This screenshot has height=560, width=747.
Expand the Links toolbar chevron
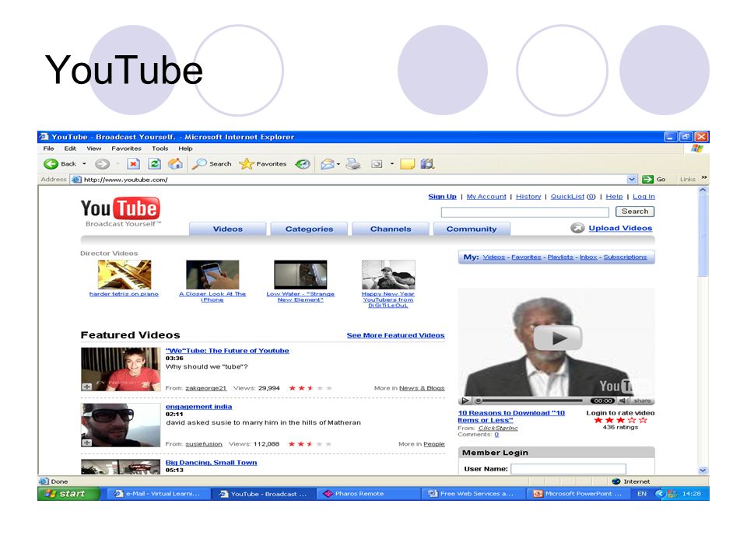point(704,177)
